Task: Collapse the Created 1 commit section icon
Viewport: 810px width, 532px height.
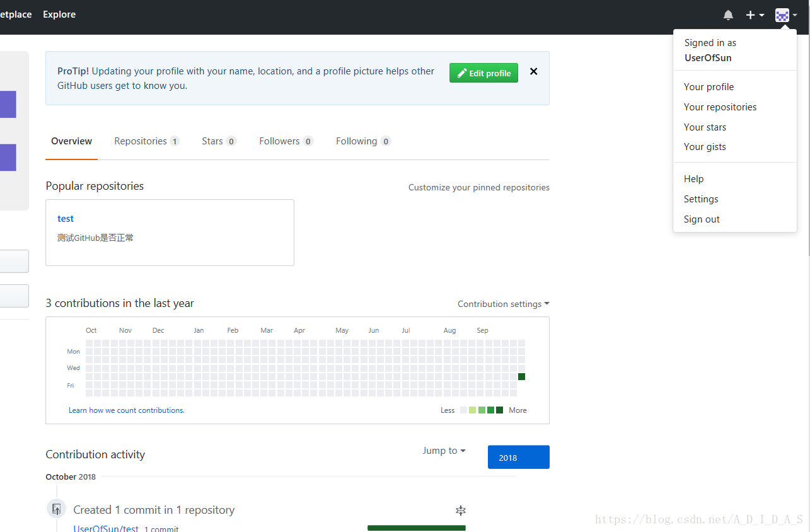Action: (461, 511)
